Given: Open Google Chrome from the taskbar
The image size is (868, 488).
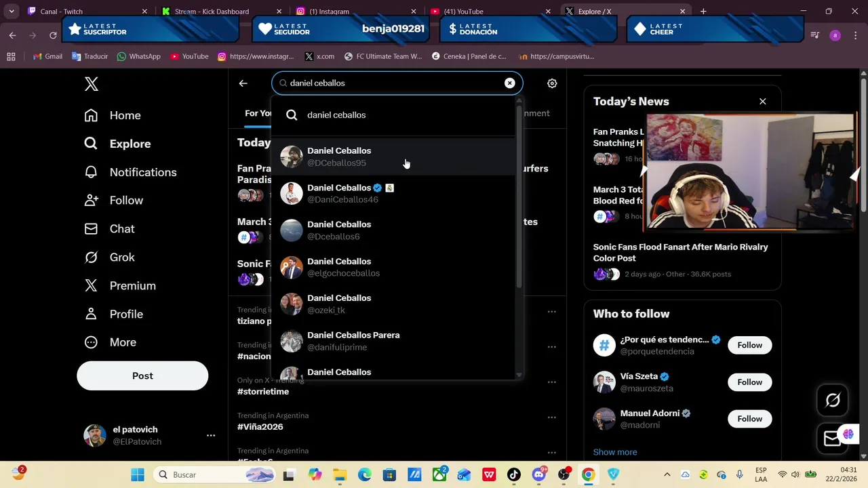Looking at the screenshot, I should (x=588, y=474).
